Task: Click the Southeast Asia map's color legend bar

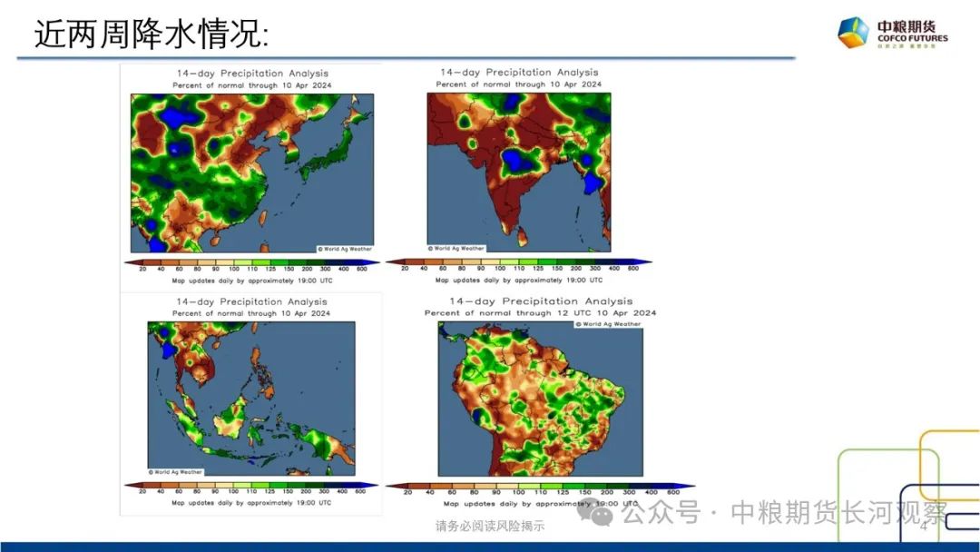Action: (x=251, y=485)
